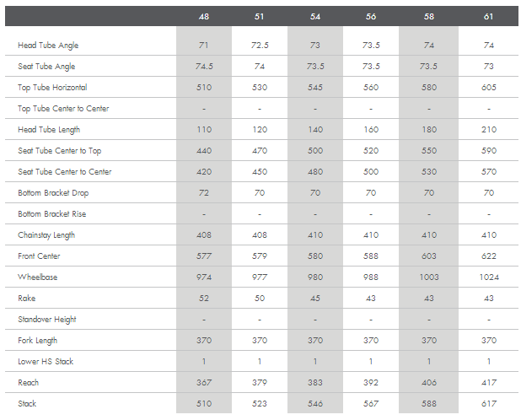The height and width of the screenshot is (420, 521).
Task: Select the Reach value 392
Action: point(371,383)
